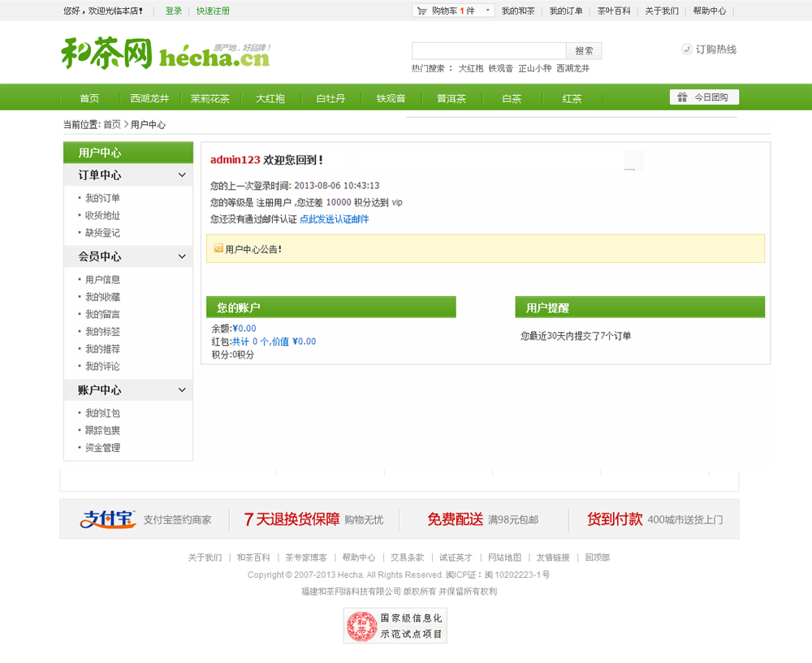Viewport: 812px width, 663px height.
Task: Select 普洱茶 in the navigation bar
Action: pos(451,99)
